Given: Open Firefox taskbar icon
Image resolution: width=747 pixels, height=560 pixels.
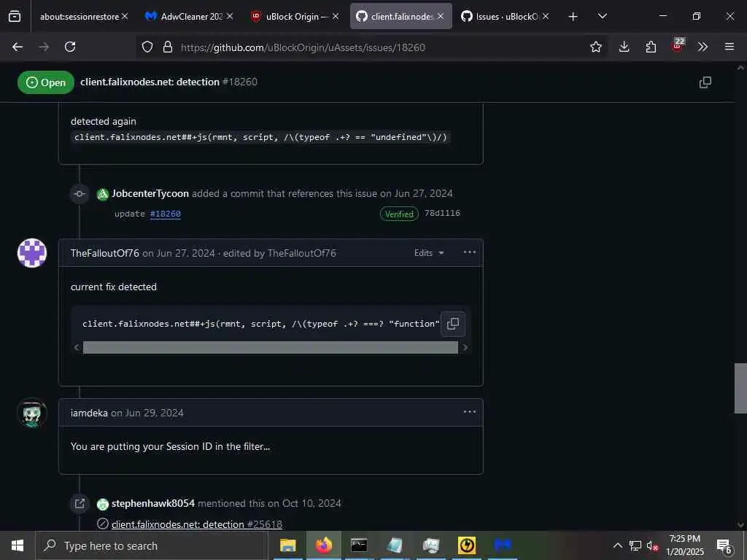Looking at the screenshot, I should point(323,545).
